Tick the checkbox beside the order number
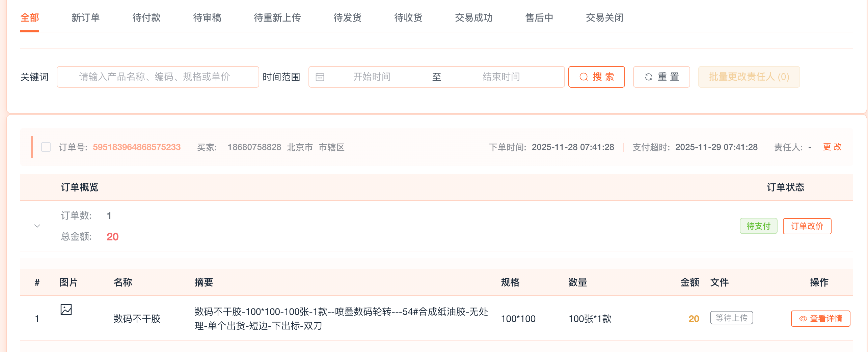 46,147
